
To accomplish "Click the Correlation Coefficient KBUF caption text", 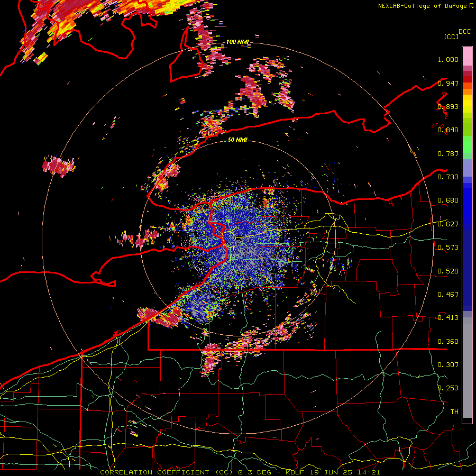I will (x=240, y=472).
